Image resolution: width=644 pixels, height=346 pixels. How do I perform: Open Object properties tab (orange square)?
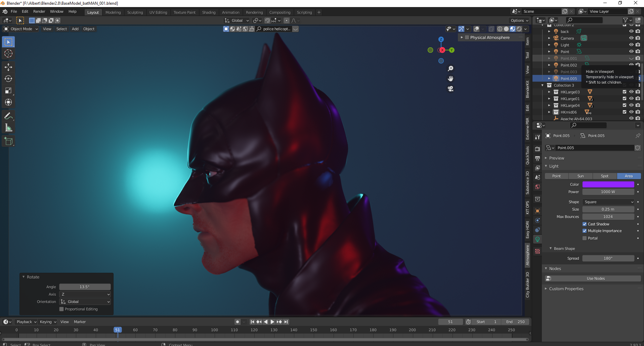click(x=538, y=211)
